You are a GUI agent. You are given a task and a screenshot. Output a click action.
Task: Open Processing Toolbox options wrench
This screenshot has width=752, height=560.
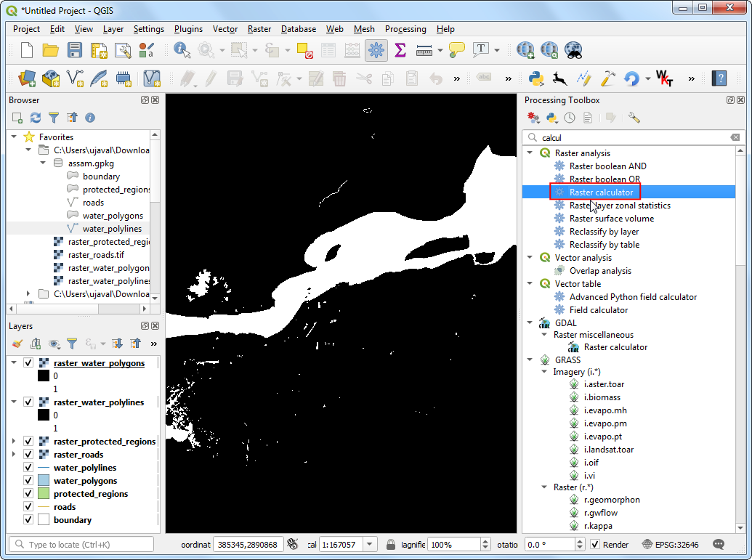(x=634, y=117)
